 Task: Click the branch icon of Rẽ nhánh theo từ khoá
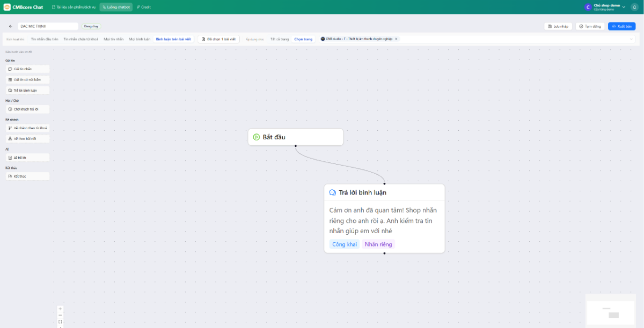click(10, 128)
